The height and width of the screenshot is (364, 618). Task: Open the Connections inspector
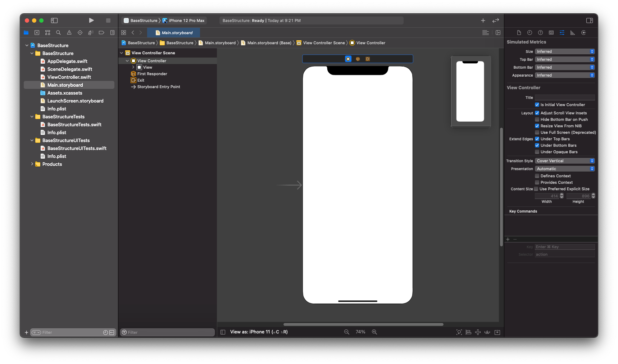(583, 33)
